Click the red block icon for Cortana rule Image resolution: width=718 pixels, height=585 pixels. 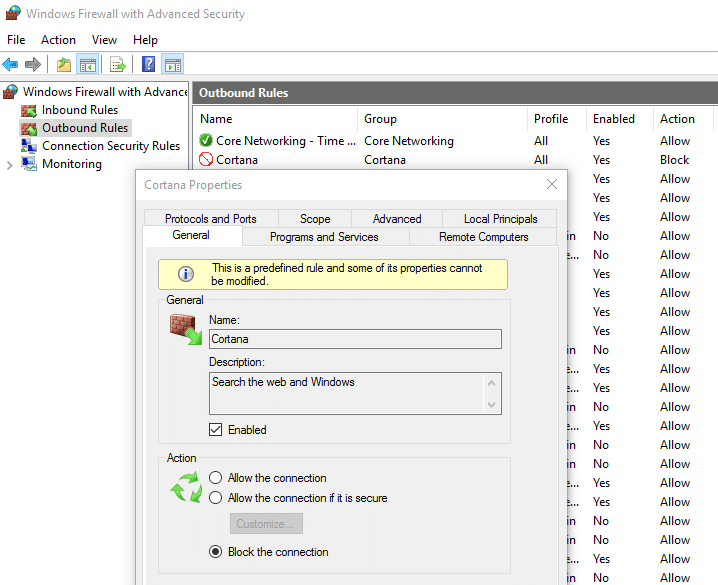tap(206, 159)
